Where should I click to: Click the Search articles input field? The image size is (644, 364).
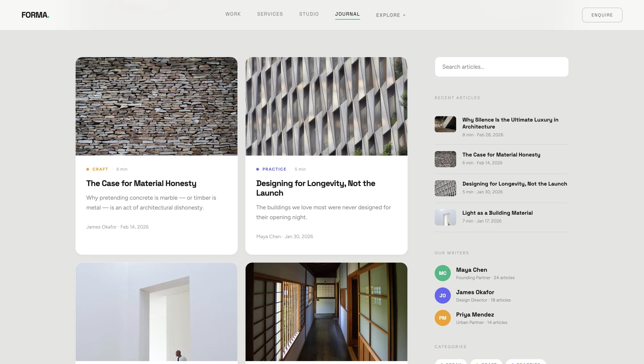tap(502, 66)
